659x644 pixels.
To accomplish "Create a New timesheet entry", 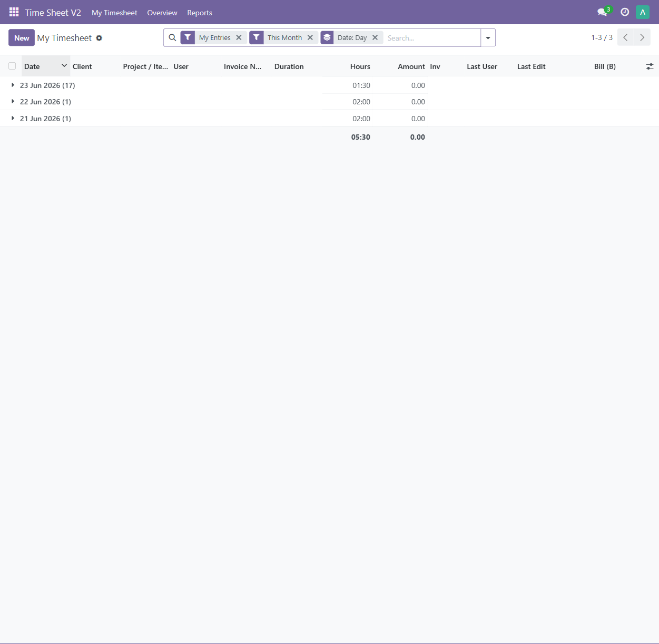I will [x=22, y=38].
